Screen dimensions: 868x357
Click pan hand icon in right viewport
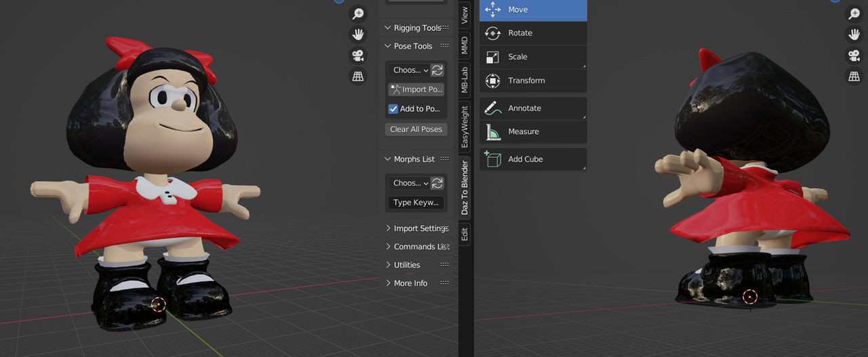[854, 35]
